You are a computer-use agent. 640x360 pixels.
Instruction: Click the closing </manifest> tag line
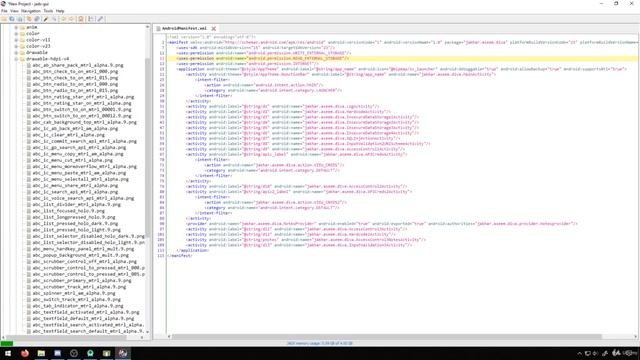click(x=180, y=256)
